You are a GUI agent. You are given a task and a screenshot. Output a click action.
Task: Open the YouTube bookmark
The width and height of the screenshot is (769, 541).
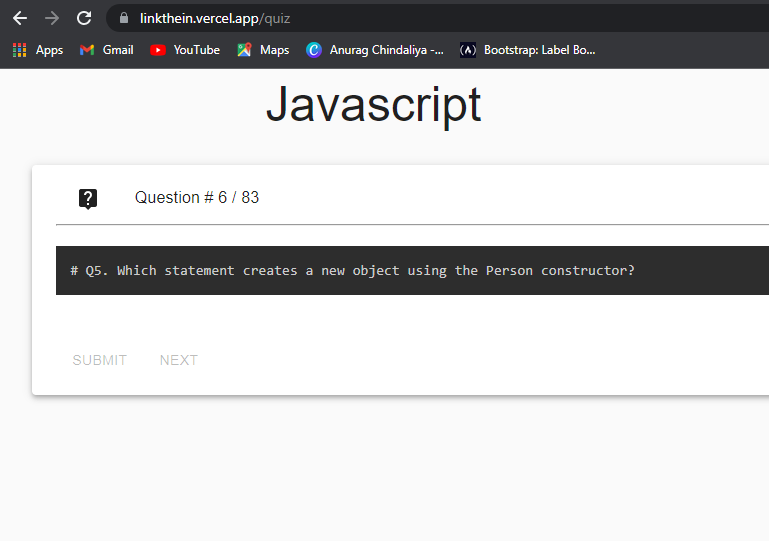coord(196,50)
